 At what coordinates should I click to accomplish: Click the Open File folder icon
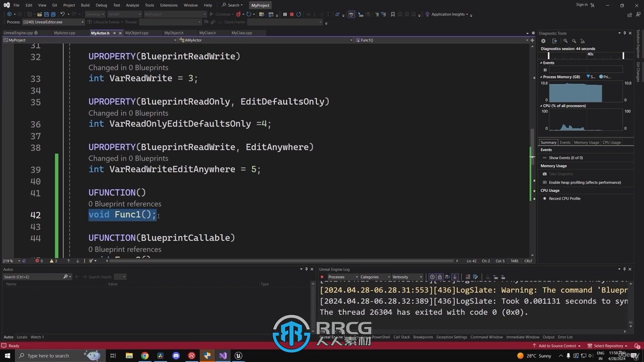(x=39, y=14)
